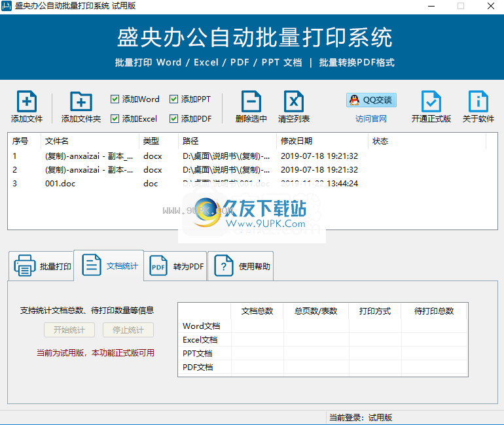
Task: Click the Word文档 statistics row
Action: tap(323, 326)
